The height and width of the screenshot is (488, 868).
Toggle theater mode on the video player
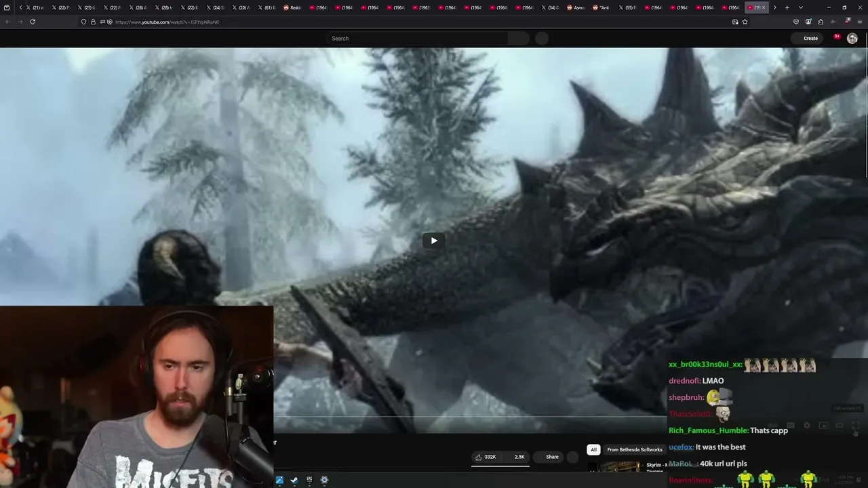[840, 426]
